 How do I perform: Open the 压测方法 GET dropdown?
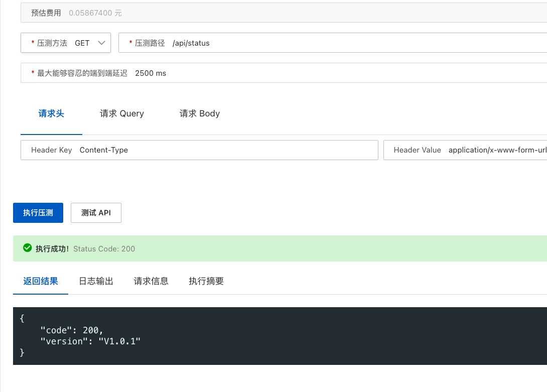coord(66,43)
